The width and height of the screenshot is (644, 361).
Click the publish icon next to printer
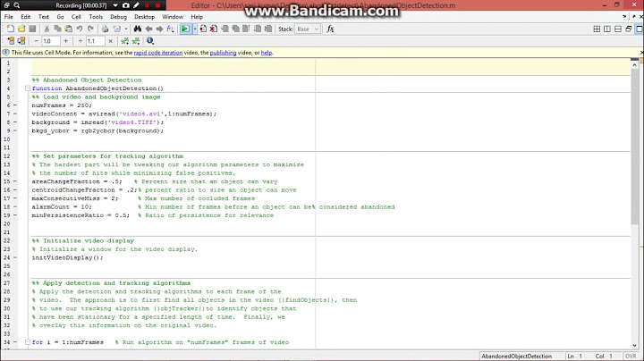117,29
